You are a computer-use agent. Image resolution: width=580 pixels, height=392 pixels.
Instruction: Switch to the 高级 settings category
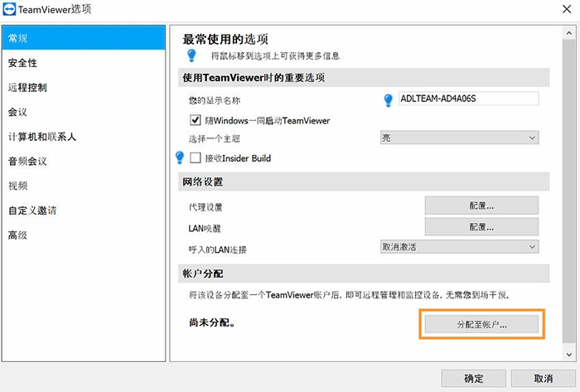point(84,235)
